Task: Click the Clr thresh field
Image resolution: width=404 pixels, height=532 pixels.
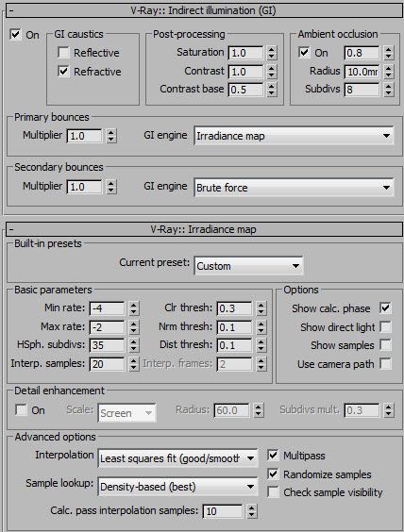Action: pos(235,308)
